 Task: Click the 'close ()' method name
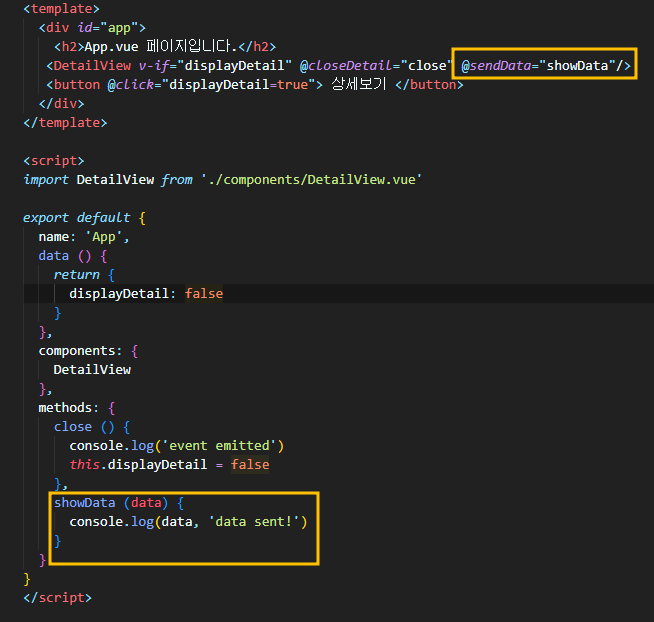point(84,427)
